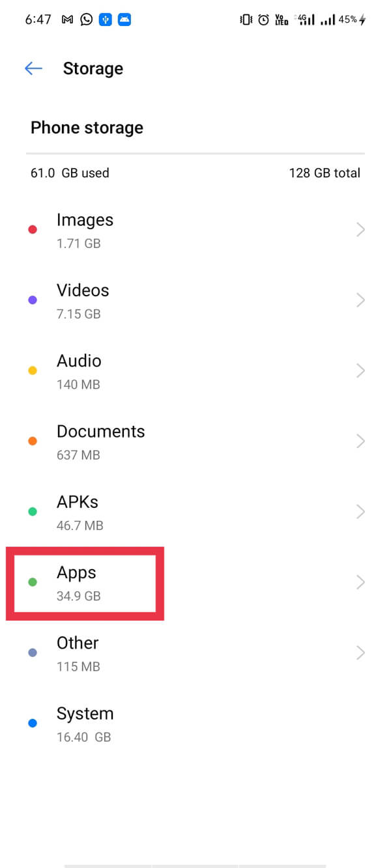The image size is (391, 868).
Task: Expand Videos using its chevron arrow
Action: pyautogui.click(x=360, y=300)
